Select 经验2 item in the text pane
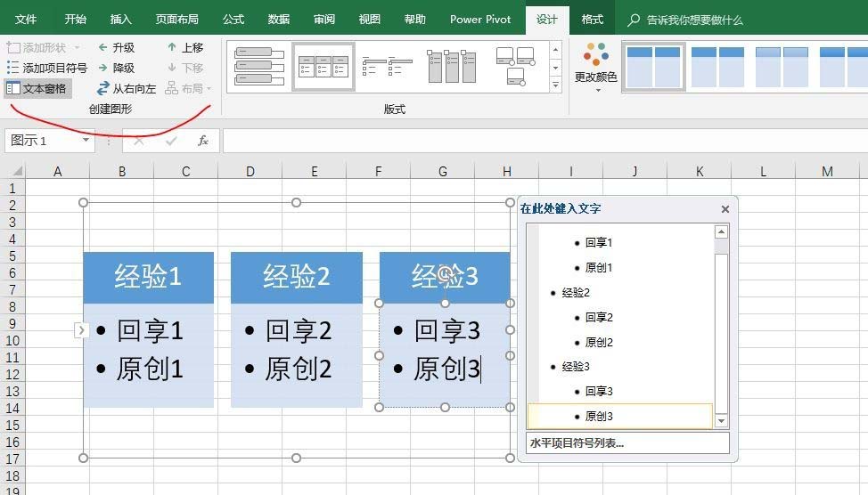Screen dimensions: 868x495 tap(576, 292)
